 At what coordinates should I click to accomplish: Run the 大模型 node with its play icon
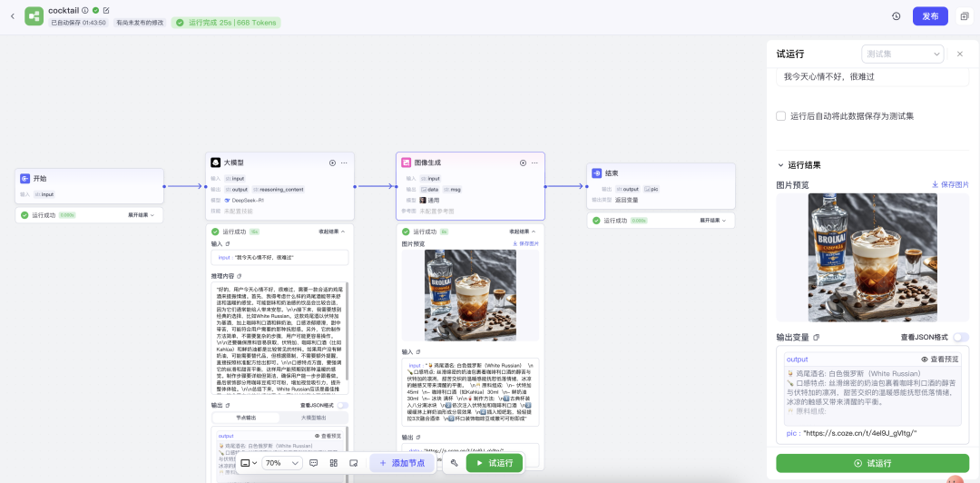coord(332,163)
